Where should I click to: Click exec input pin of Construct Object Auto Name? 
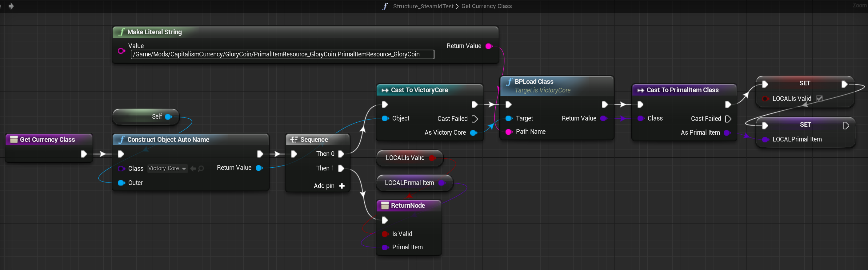coord(121,154)
